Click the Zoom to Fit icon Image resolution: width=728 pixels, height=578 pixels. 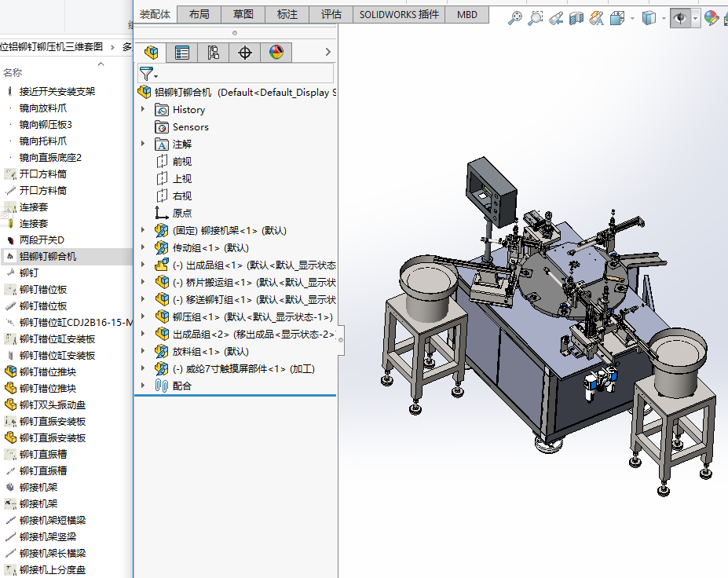(x=515, y=17)
